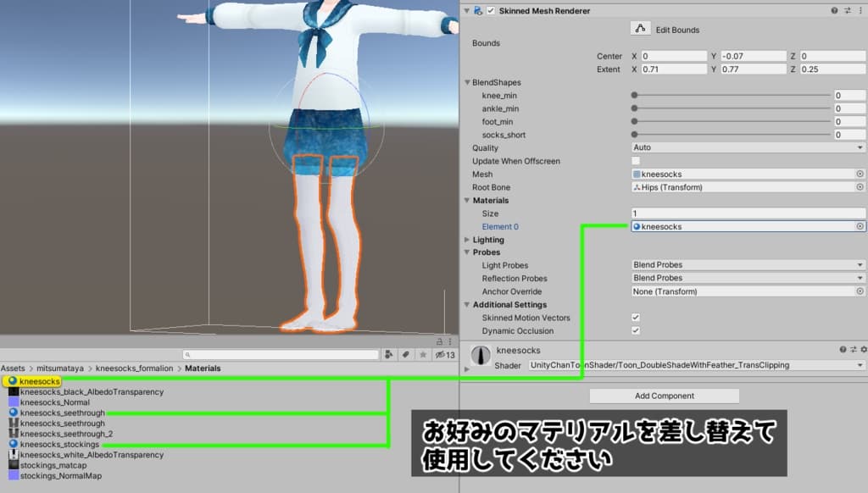Viewport: 868px width, 493px height.
Task: Click the kneesocks Mesh object picker icon
Action: (860, 173)
